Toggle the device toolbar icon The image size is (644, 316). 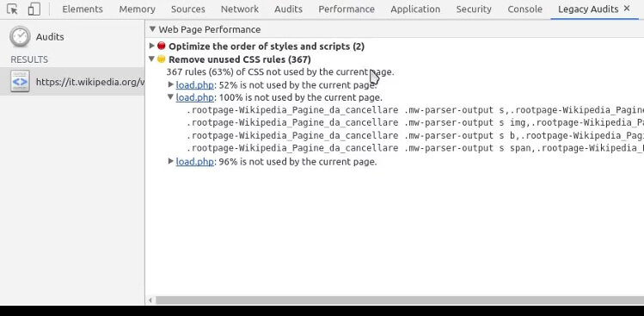coord(34,9)
